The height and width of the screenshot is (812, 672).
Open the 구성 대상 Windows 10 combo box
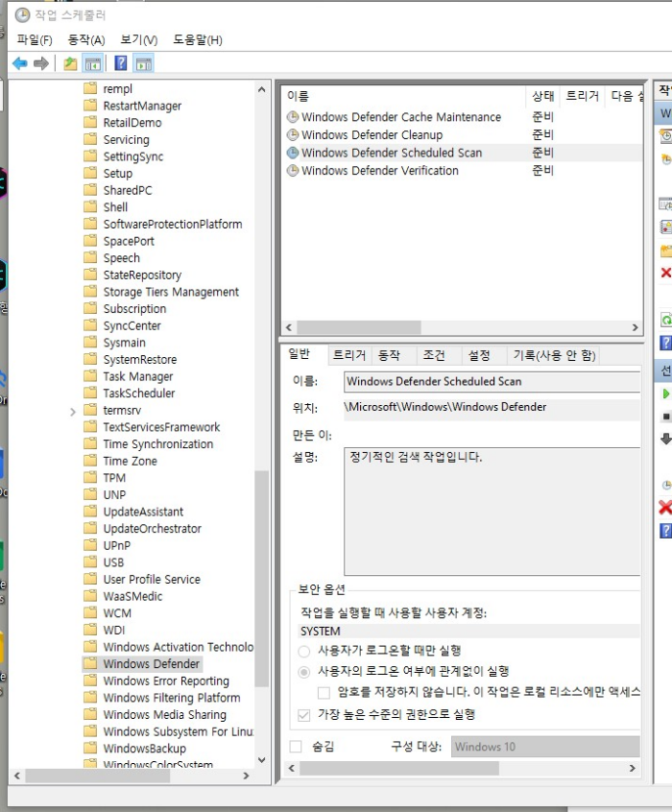(545, 746)
